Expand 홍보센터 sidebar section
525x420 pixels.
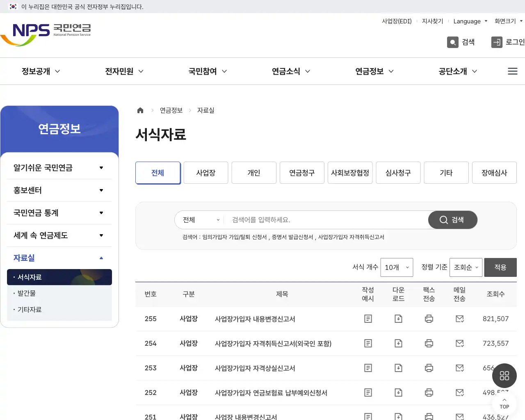point(59,190)
